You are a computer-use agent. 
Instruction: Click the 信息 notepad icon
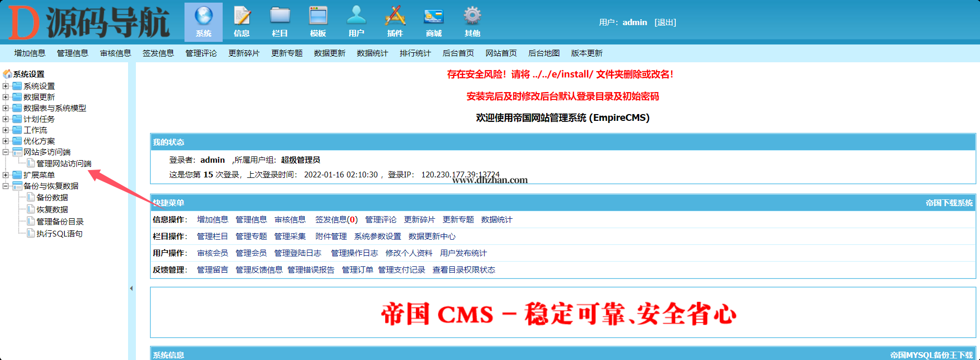241,17
